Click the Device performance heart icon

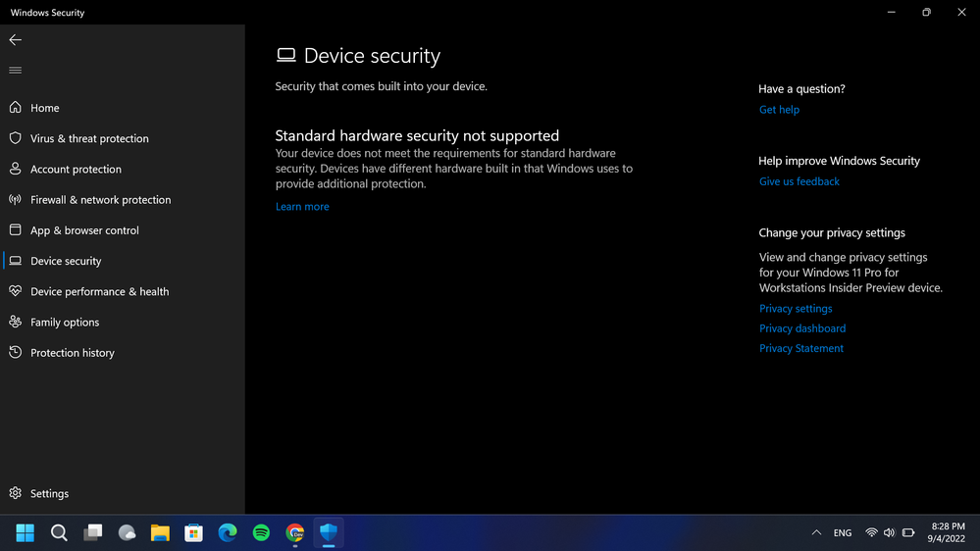point(16,291)
